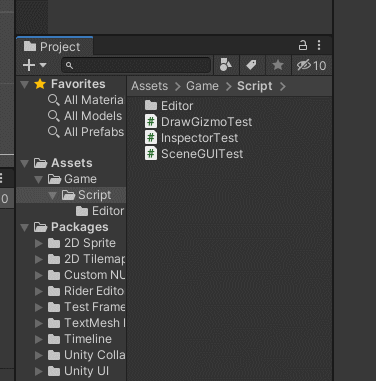Select Game folder in tree
Viewport: 376px width, 381px height.
(72, 179)
